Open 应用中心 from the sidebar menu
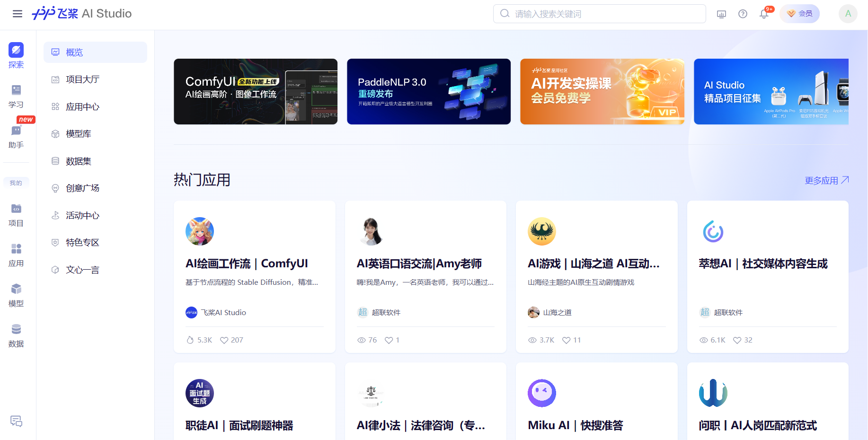Image resolution: width=868 pixels, height=440 pixels. point(82,106)
